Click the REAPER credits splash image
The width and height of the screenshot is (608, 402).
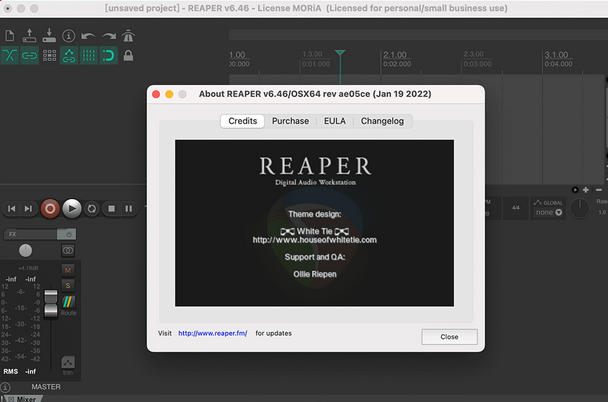pos(314,223)
